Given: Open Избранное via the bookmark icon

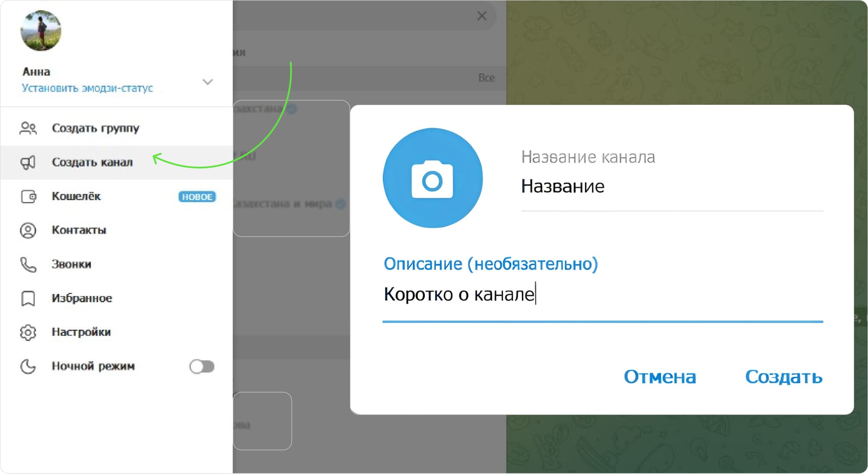Looking at the screenshot, I should click(28, 298).
